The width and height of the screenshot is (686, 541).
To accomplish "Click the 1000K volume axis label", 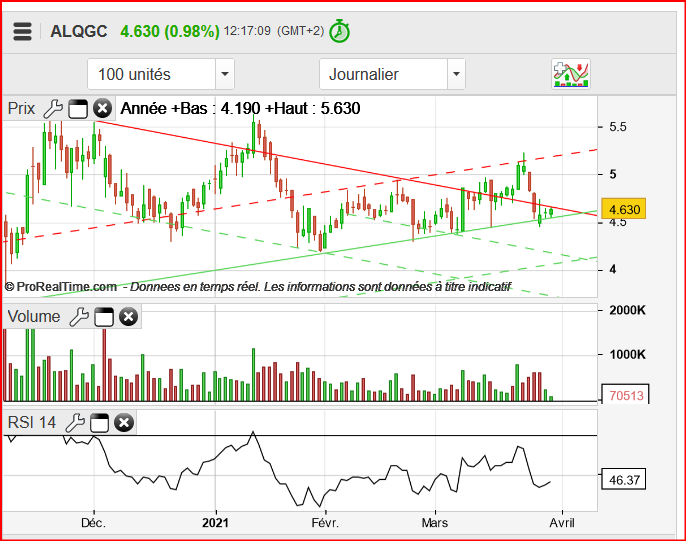I will [627, 354].
